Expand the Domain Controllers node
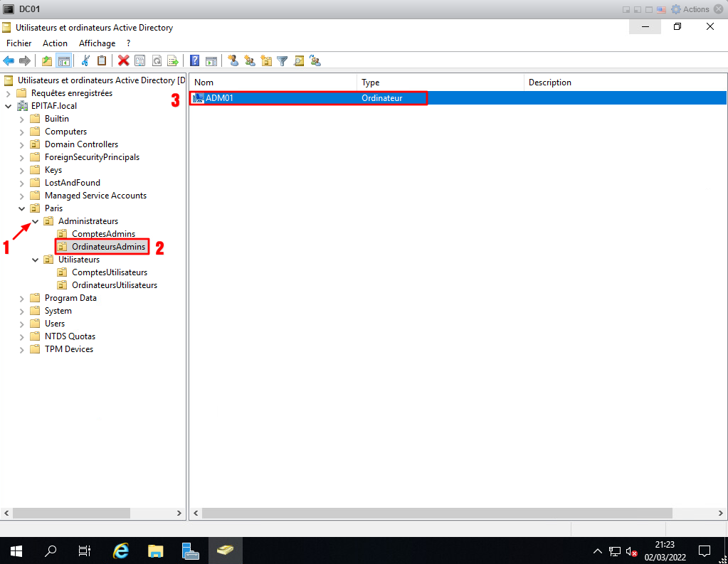The width and height of the screenshot is (728, 564). coord(21,144)
